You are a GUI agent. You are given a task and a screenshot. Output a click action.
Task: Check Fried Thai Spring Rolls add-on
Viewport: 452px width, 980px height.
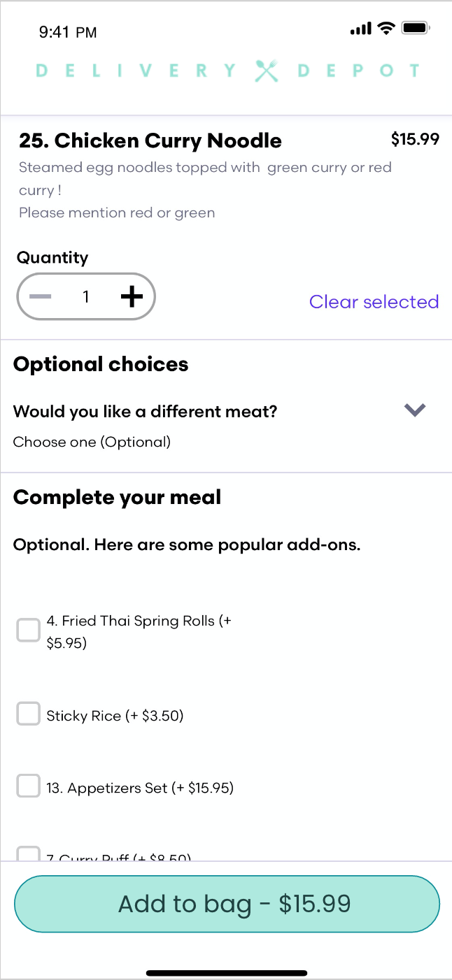coord(28,630)
